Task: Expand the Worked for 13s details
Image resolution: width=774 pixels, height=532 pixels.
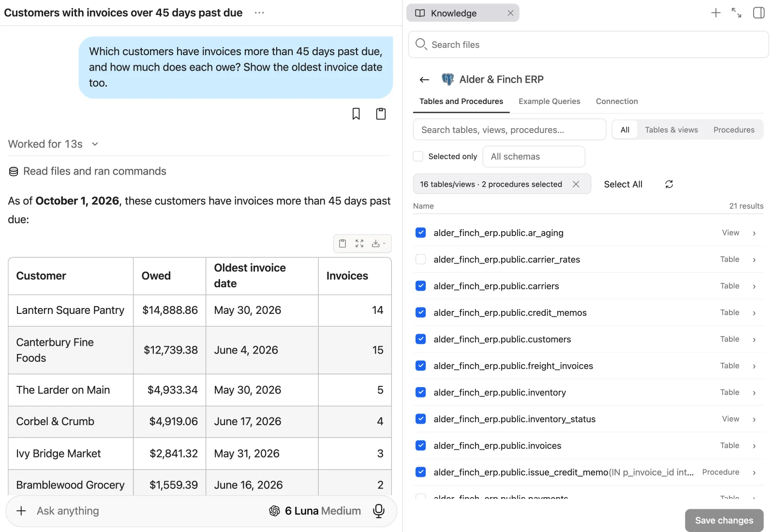Action: pos(53,144)
